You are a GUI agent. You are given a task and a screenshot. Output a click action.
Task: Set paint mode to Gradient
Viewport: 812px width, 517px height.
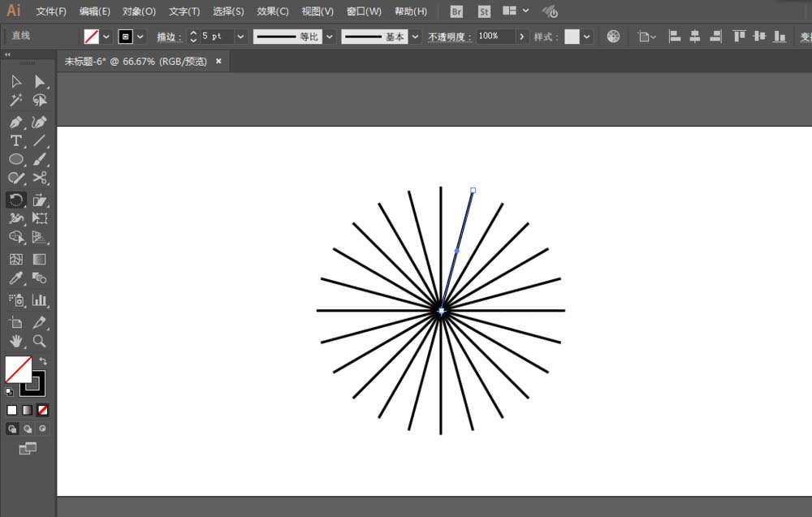click(28, 411)
